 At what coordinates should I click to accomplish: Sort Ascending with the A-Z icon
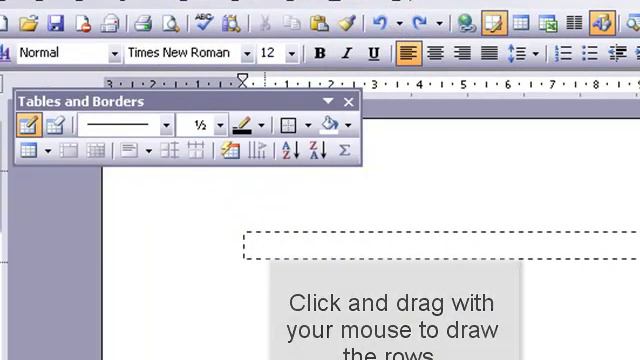[291, 150]
